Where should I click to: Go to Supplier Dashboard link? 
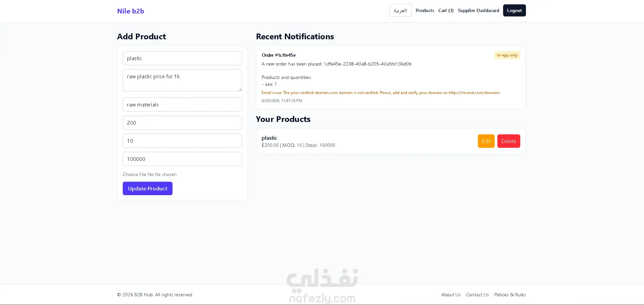(x=478, y=10)
